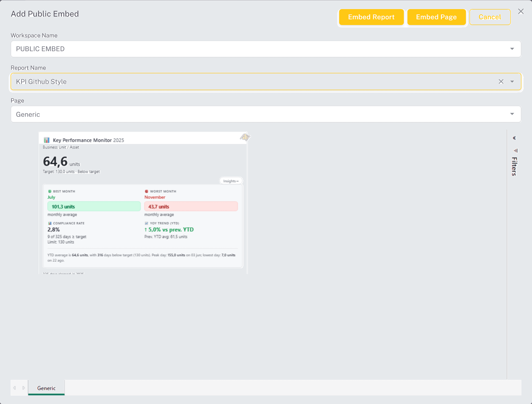Click the 5,0% vs prev. YTD trend

[169, 230]
